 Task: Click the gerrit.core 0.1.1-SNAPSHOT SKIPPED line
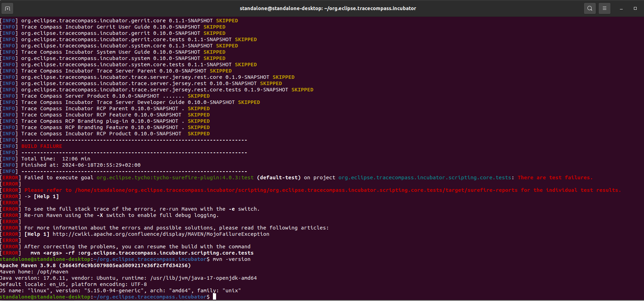pos(119,21)
